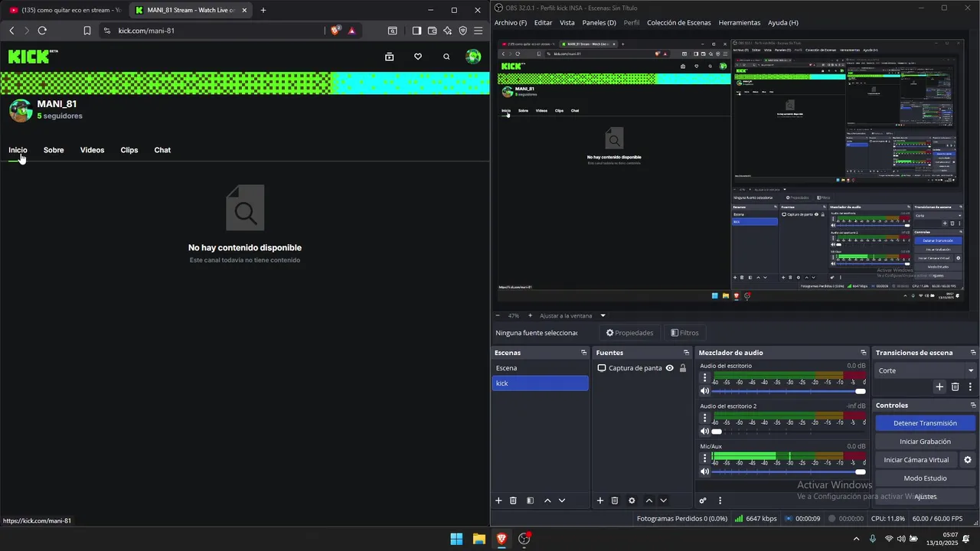Viewport: 980px width, 551px height.
Task: Open audio mixer three-dot menu at bottom
Action: [x=720, y=500]
